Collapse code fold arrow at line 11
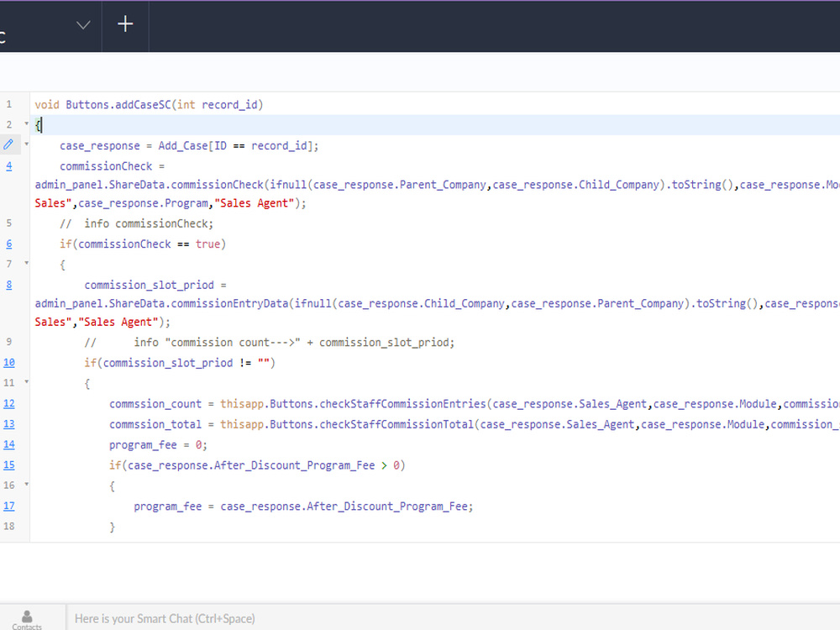Image resolution: width=840 pixels, height=630 pixels. pyautogui.click(x=26, y=382)
